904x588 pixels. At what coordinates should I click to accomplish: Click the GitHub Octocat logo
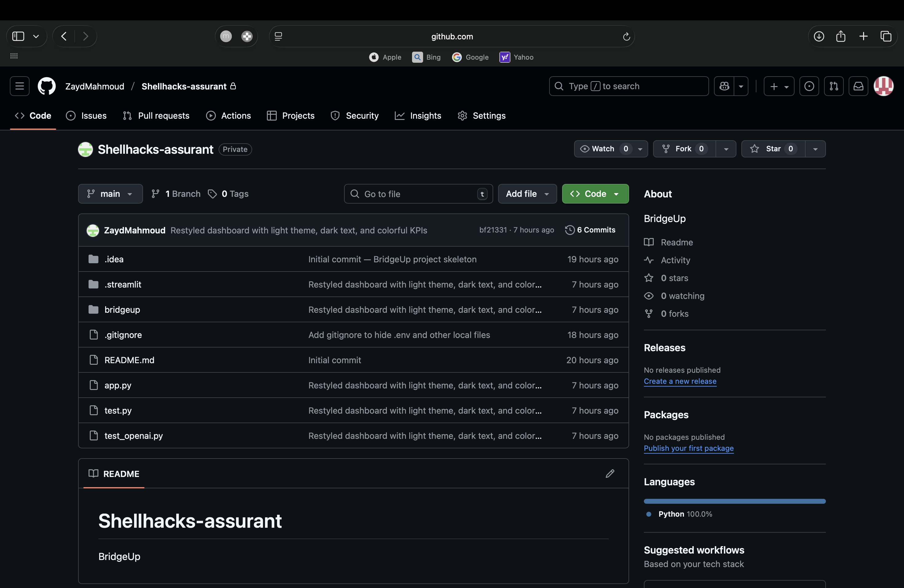point(46,86)
